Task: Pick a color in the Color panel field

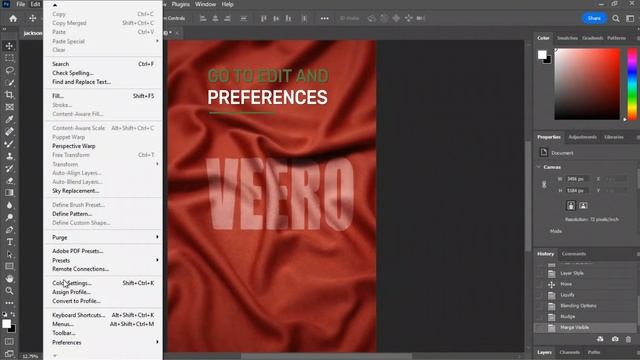Action: (587, 84)
